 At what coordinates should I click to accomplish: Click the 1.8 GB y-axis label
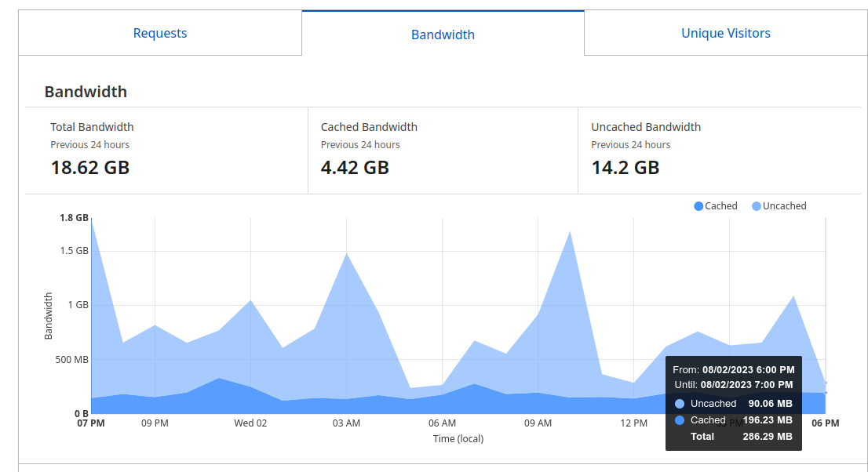(75, 218)
